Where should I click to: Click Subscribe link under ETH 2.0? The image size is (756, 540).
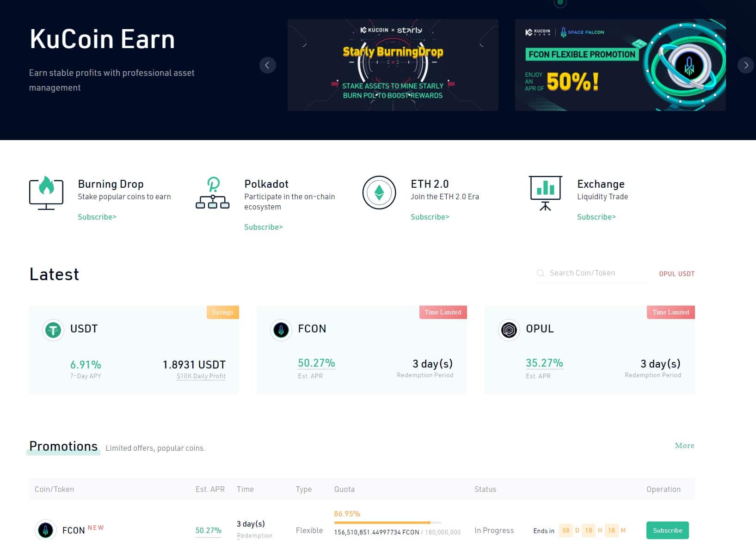(430, 217)
